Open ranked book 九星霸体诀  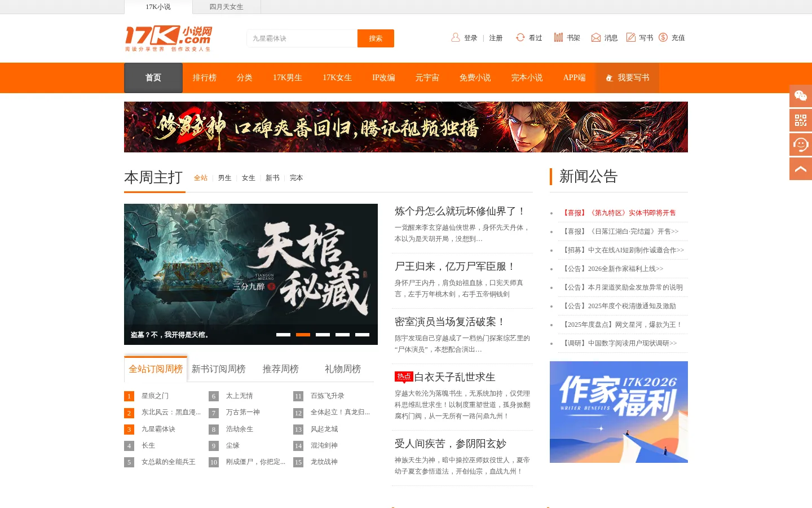click(158, 430)
